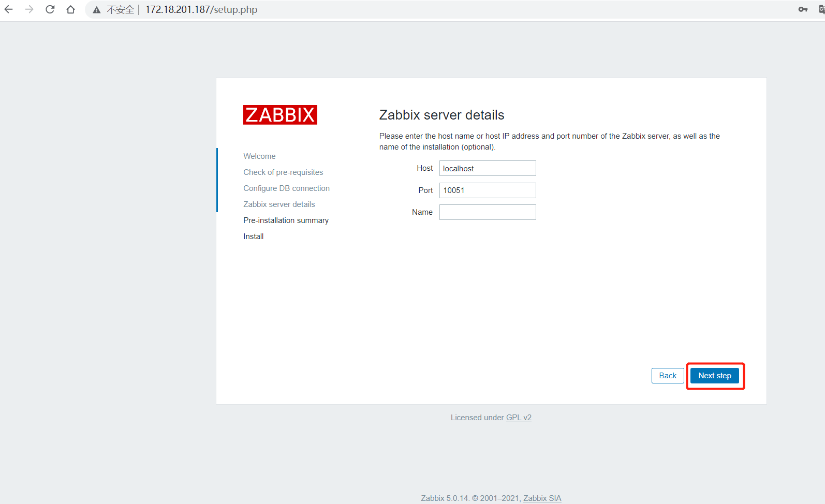Click the browser forward arrow
825x504 pixels.
(x=30, y=9)
